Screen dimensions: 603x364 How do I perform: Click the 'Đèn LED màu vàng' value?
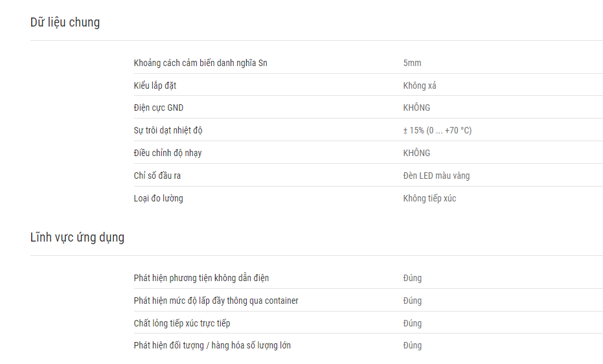click(437, 176)
